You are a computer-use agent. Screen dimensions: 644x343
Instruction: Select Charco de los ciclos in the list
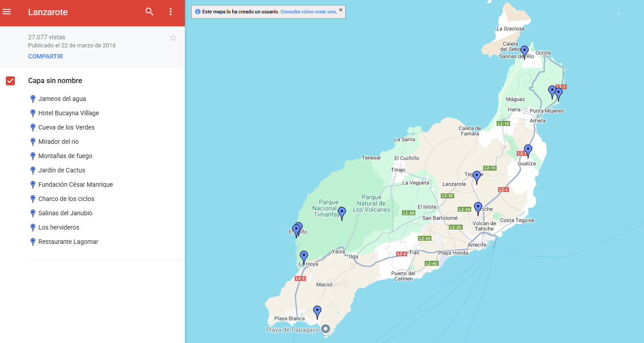67,199
